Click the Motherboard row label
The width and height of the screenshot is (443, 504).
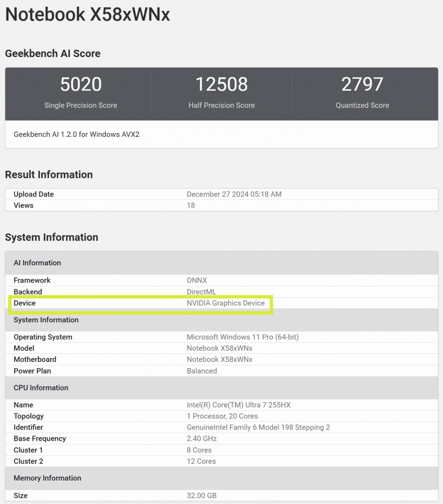coord(35,359)
